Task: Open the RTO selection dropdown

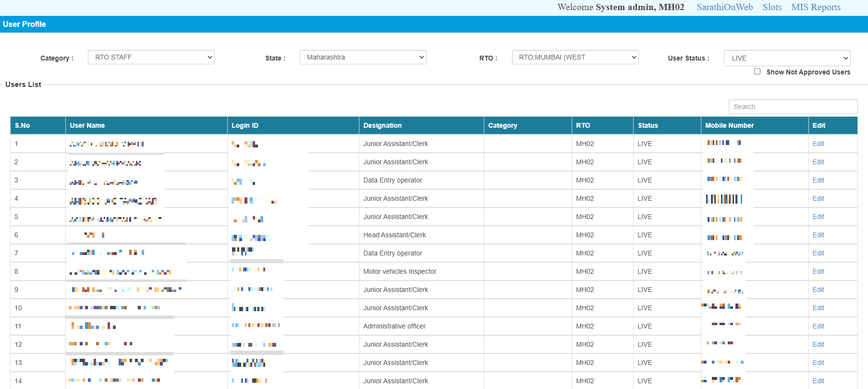Action: [575, 57]
